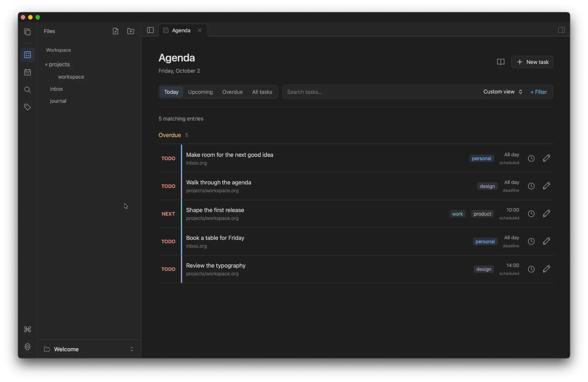Open the calendar icon in the sidebar

pos(28,72)
